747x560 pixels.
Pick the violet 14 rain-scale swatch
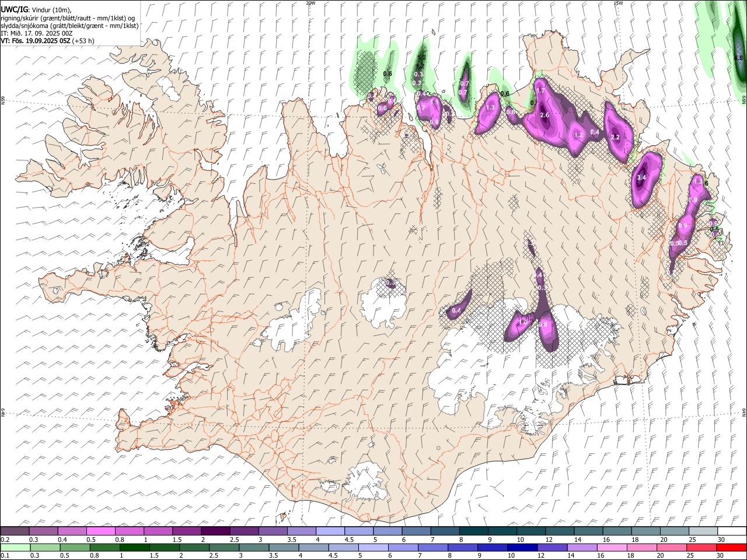click(x=581, y=547)
